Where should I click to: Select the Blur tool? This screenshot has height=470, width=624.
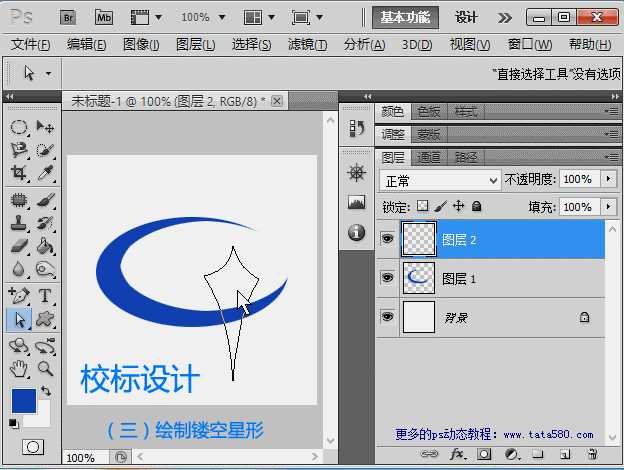(19, 269)
